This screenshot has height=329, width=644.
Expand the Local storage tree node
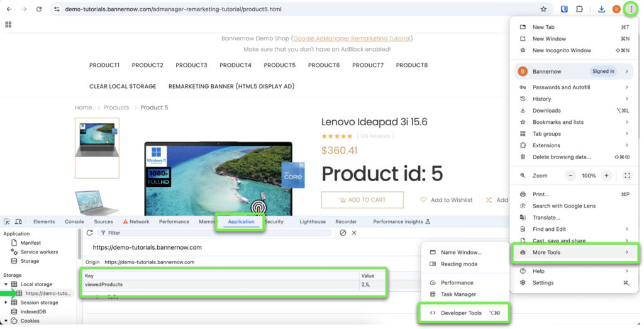(x=6, y=284)
